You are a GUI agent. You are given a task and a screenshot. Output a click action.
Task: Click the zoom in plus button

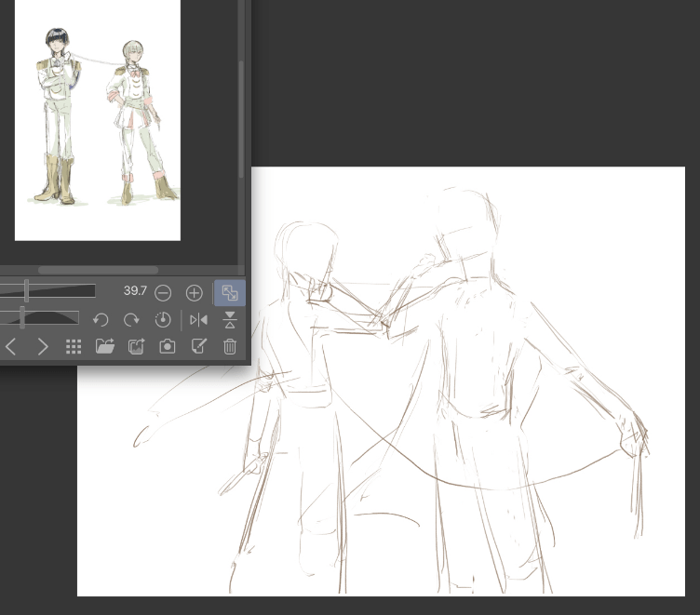tap(194, 293)
